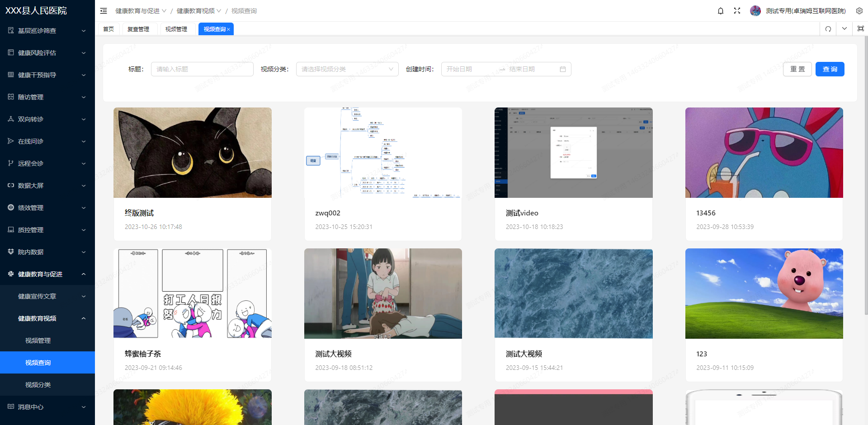
Task: Click the 2023-09-28 10:53:39 timestamp
Action: pos(725,227)
